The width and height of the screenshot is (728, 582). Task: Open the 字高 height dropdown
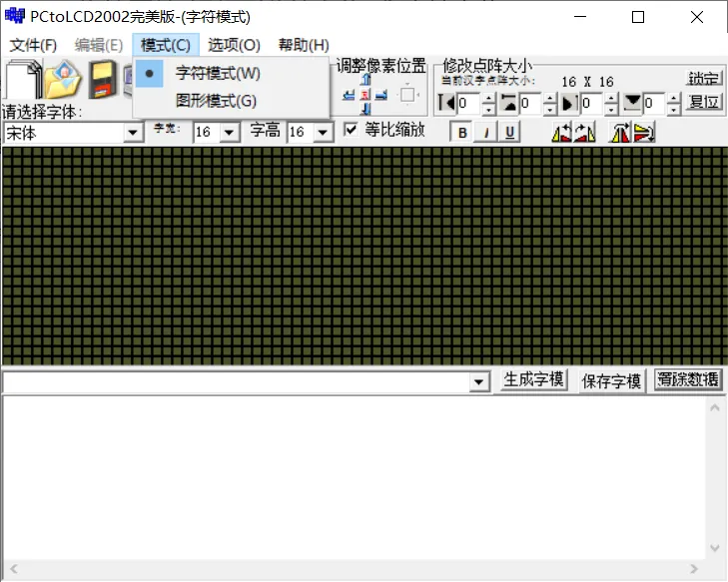(x=323, y=132)
